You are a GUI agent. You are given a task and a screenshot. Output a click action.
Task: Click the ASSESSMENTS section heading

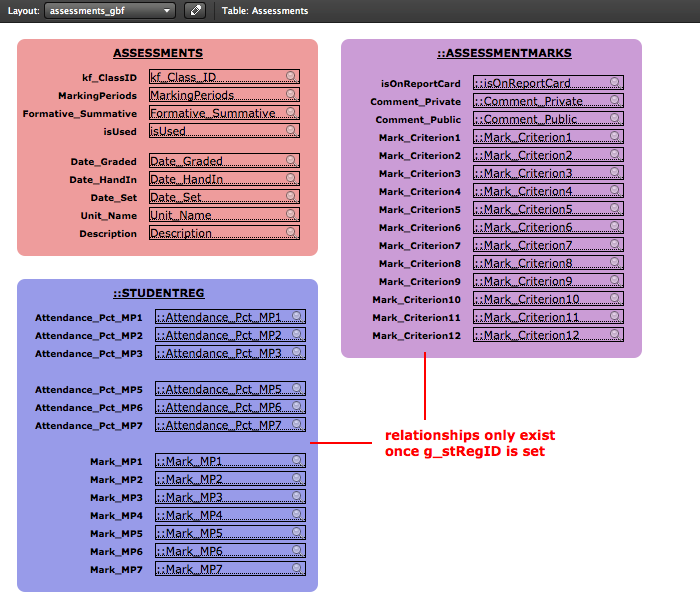point(158,53)
